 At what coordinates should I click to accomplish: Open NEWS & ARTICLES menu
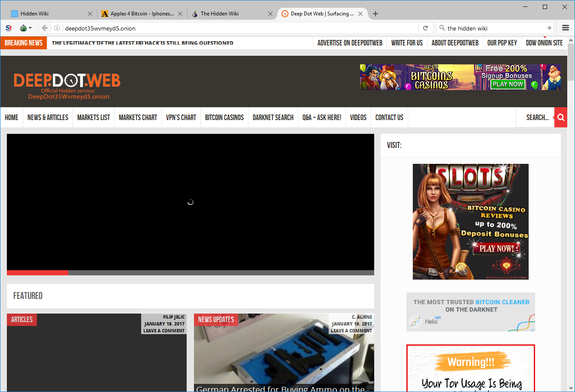(x=48, y=118)
